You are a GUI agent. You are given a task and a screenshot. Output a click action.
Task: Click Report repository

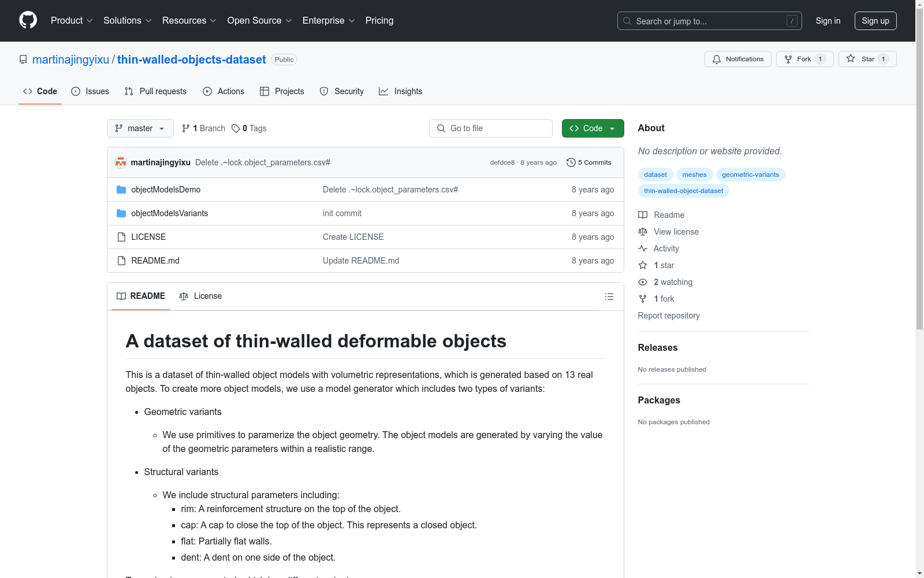[x=669, y=316]
